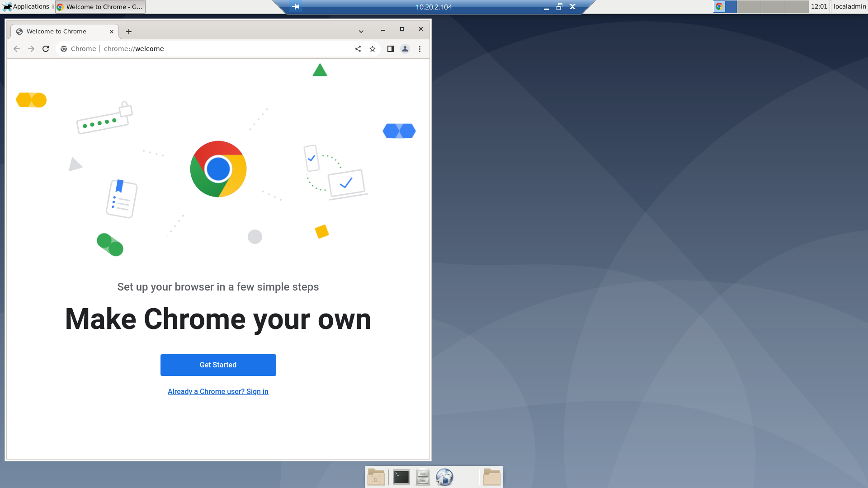Pin the remote session connection bar
868x488 pixels.
pyautogui.click(x=296, y=7)
